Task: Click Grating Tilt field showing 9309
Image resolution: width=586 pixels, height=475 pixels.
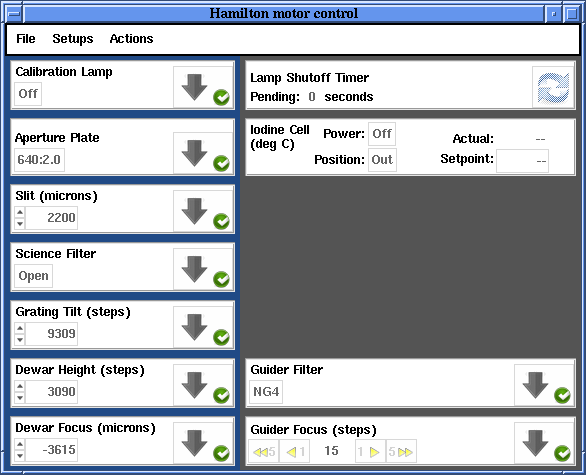Action: (51, 334)
